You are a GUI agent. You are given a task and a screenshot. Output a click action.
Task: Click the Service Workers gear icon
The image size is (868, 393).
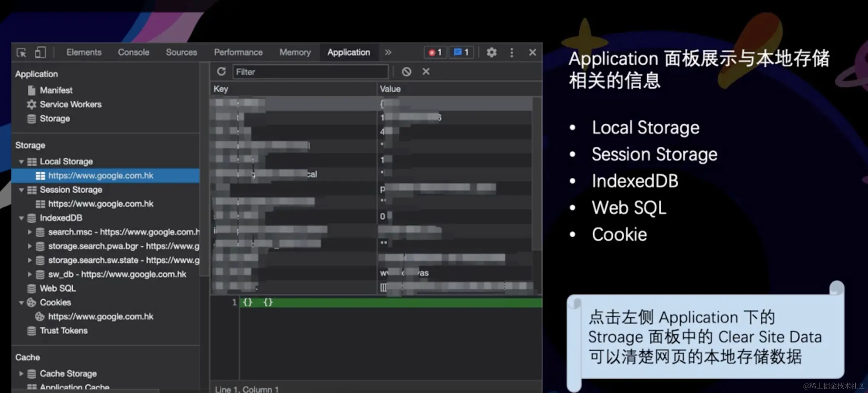(32, 105)
